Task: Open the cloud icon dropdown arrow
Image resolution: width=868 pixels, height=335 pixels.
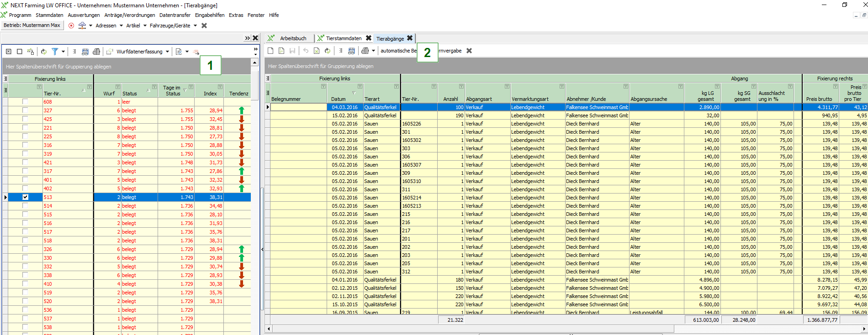Action: click(90, 26)
